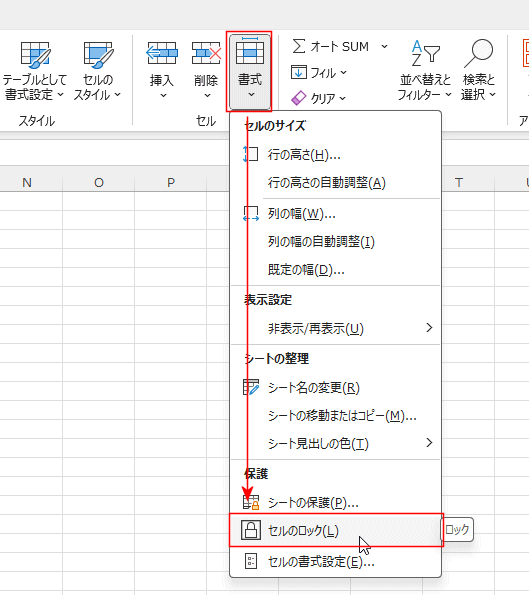Choose 列の幅の自動調整 menu entry

pyautogui.click(x=336, y=242)
